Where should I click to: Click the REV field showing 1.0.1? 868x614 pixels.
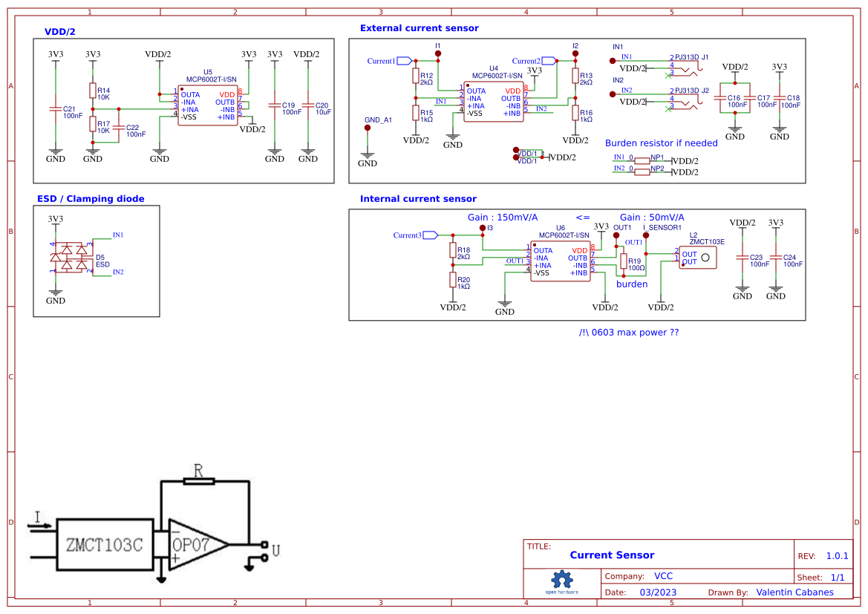point(837,555)
